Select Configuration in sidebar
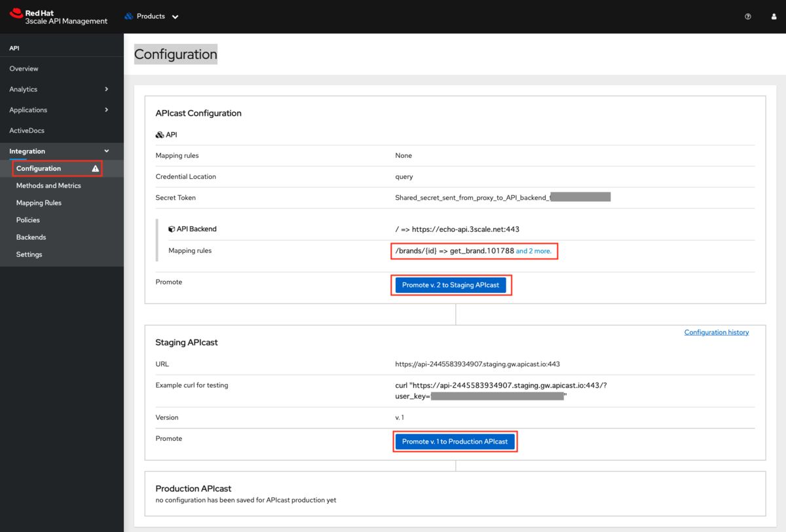This screenshot has height=532, width=786. pos(39,168)
